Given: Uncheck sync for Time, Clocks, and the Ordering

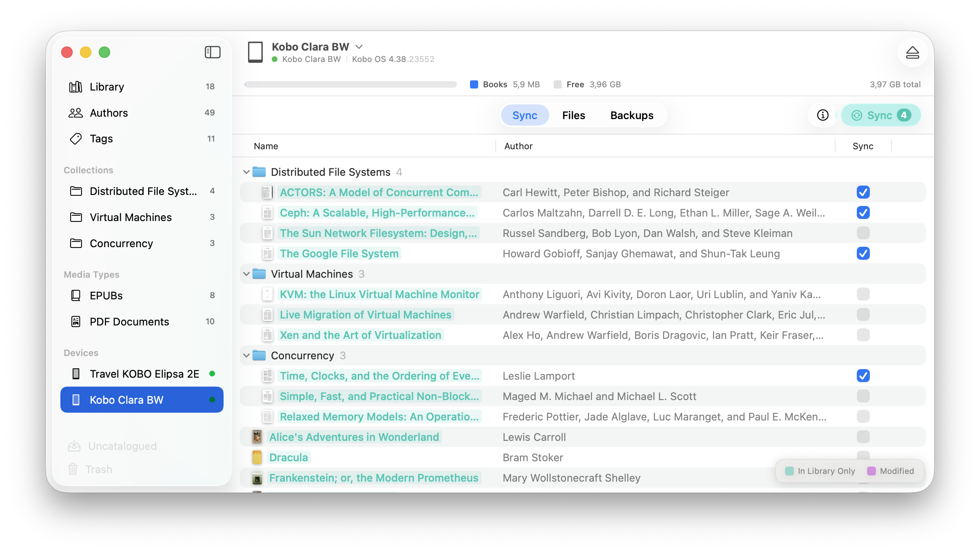Looking at the screenshot, I should tap(863, 376).
